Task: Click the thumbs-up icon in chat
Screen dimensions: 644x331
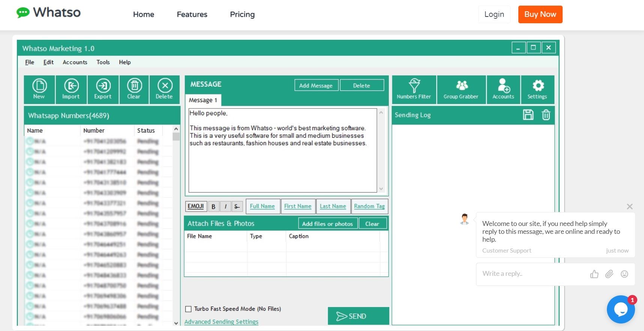Action: 594,274
